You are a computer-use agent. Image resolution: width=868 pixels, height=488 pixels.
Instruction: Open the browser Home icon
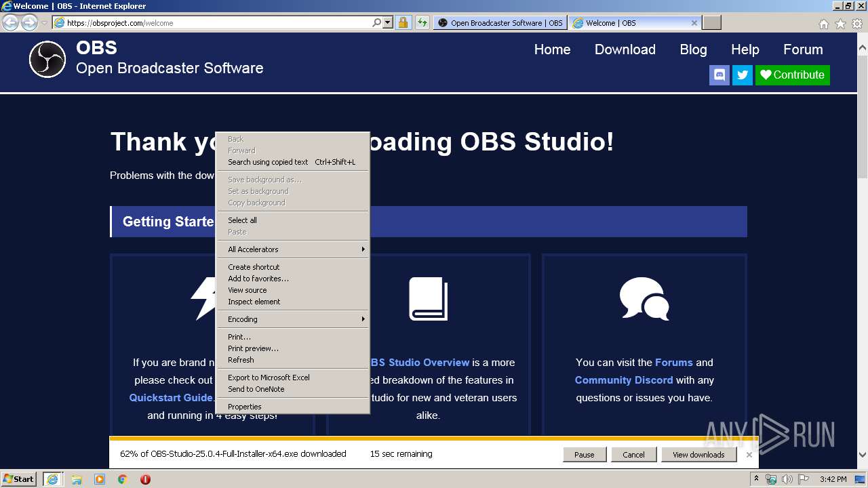[x=823, y=24]
